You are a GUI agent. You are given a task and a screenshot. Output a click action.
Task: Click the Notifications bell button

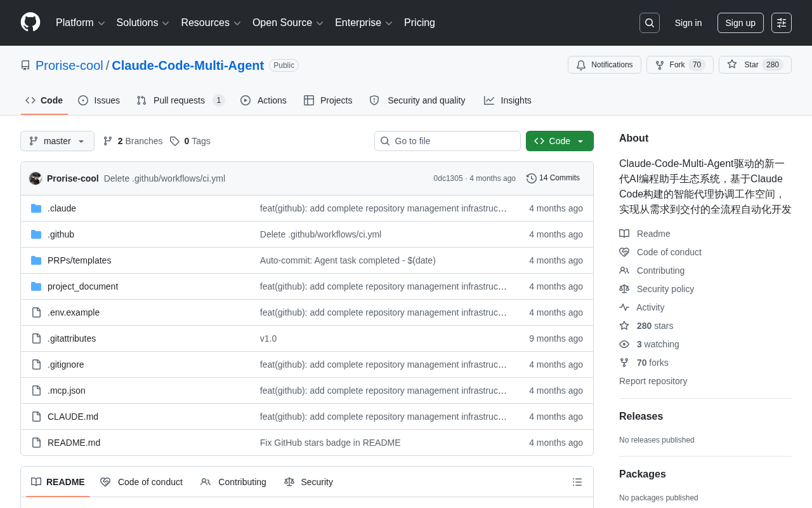(605, 65)
